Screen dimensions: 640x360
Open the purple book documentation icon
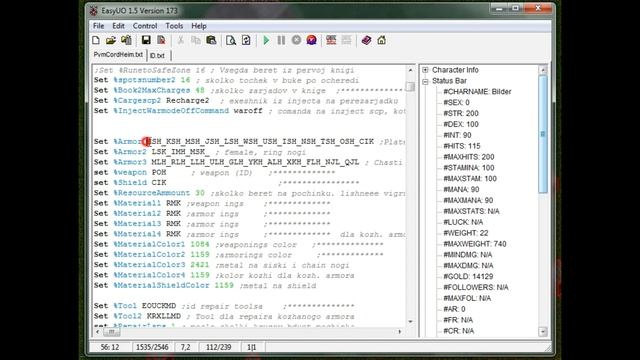pos(367,40)
